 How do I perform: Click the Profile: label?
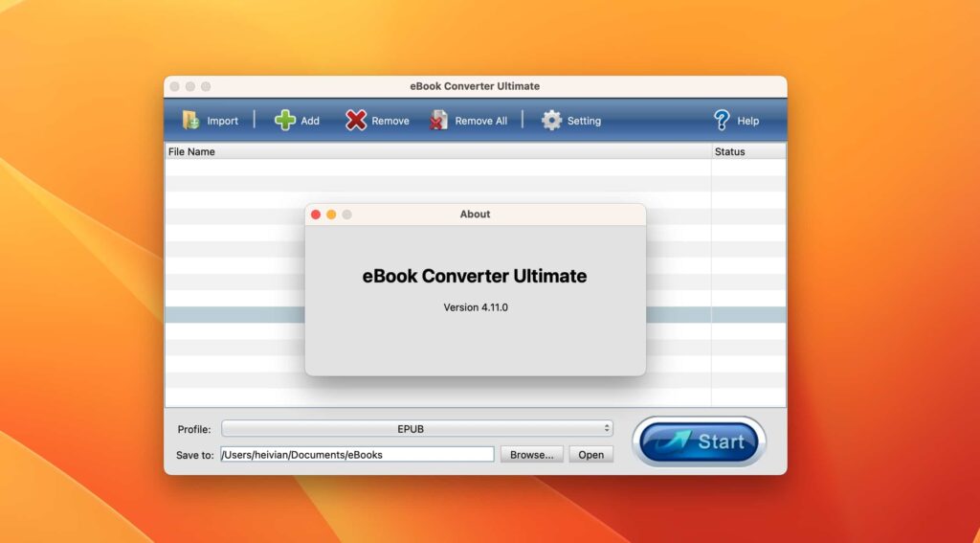[194, 429]
